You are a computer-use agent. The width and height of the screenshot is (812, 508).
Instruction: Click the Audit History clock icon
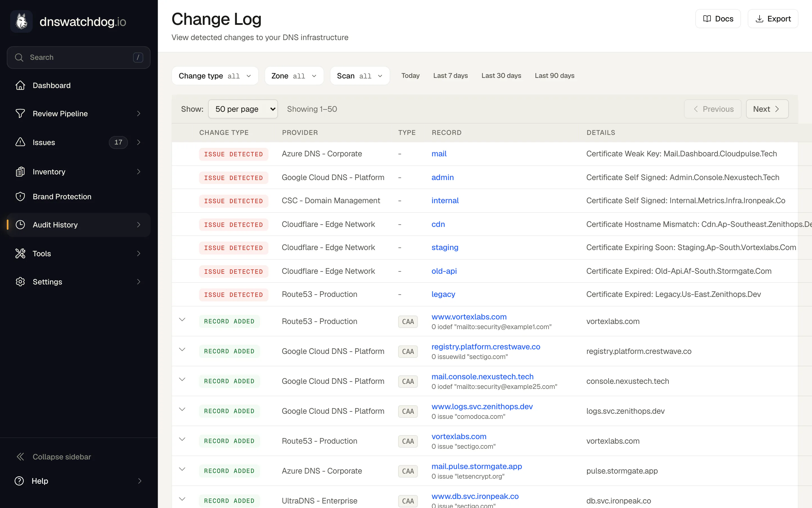[x=20, y=225]
